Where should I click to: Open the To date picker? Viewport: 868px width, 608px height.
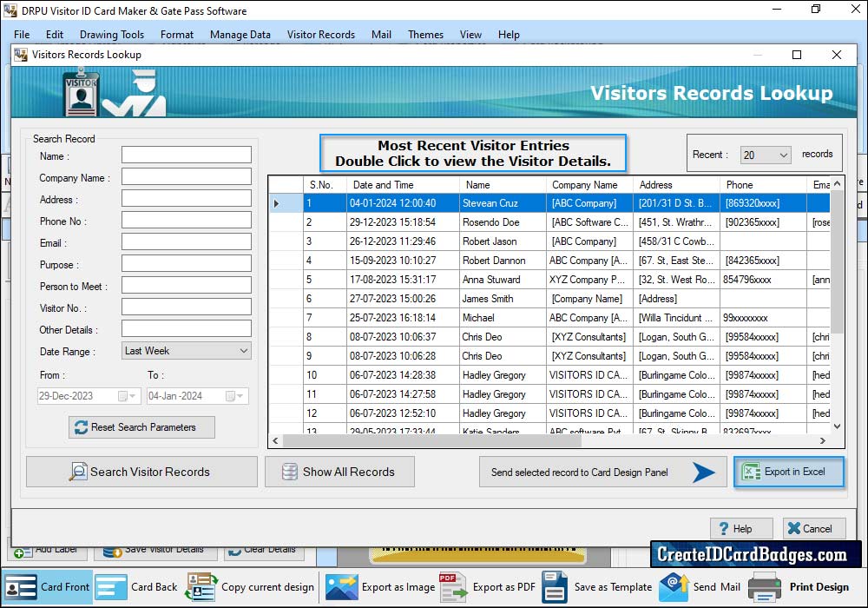click(x=234, y=396)
